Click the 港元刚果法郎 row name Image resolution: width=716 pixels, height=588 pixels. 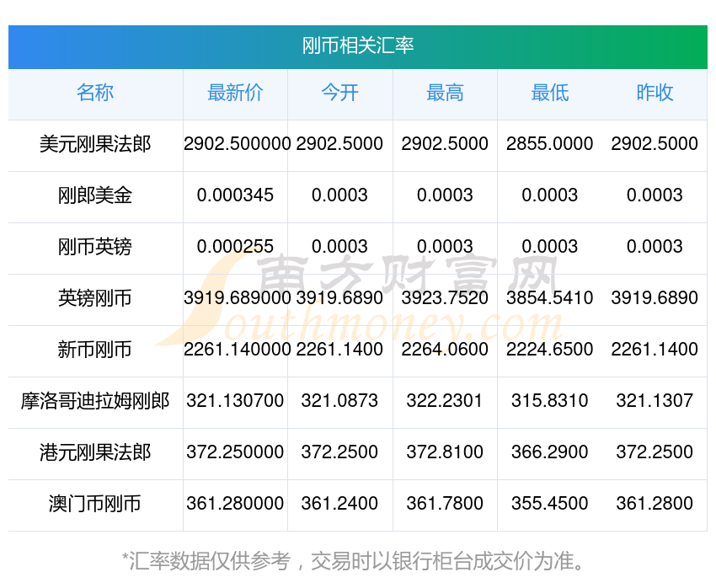click(95, 452)
